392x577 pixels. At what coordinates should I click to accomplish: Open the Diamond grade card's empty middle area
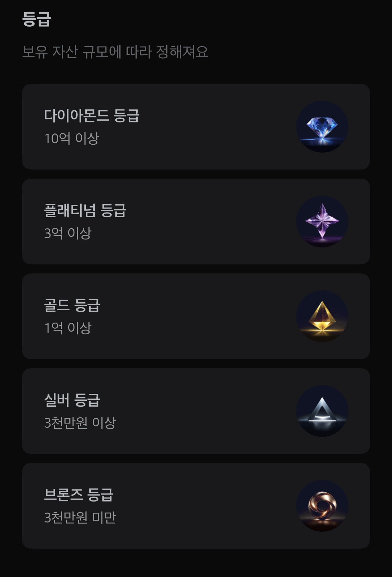click(x=206, y=127)
